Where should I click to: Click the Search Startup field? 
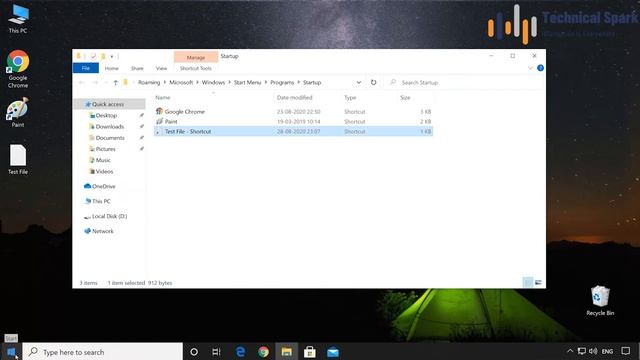click(465, 82)
